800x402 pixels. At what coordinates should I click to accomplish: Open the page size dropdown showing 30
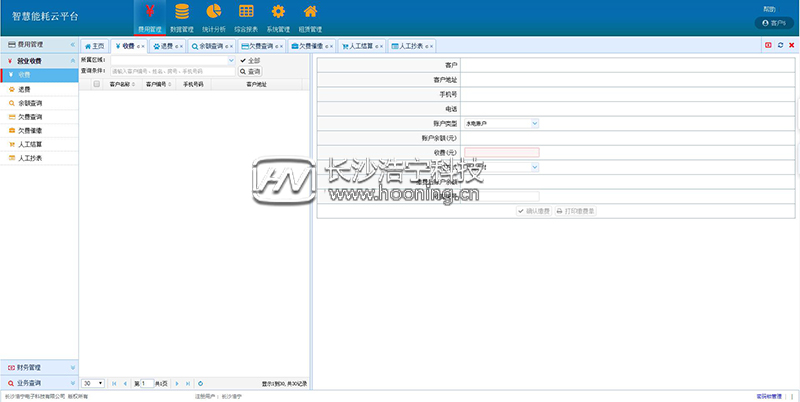coord(93,383)
